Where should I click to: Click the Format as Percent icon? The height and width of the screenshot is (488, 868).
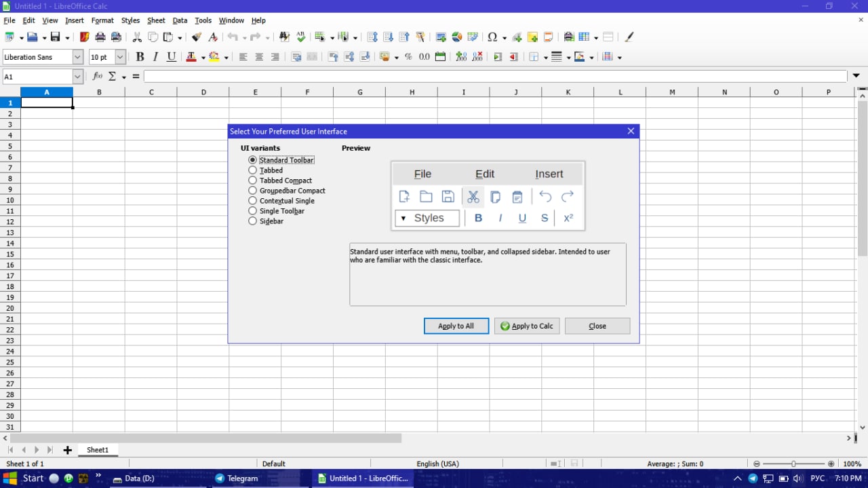tap(408, 57)
